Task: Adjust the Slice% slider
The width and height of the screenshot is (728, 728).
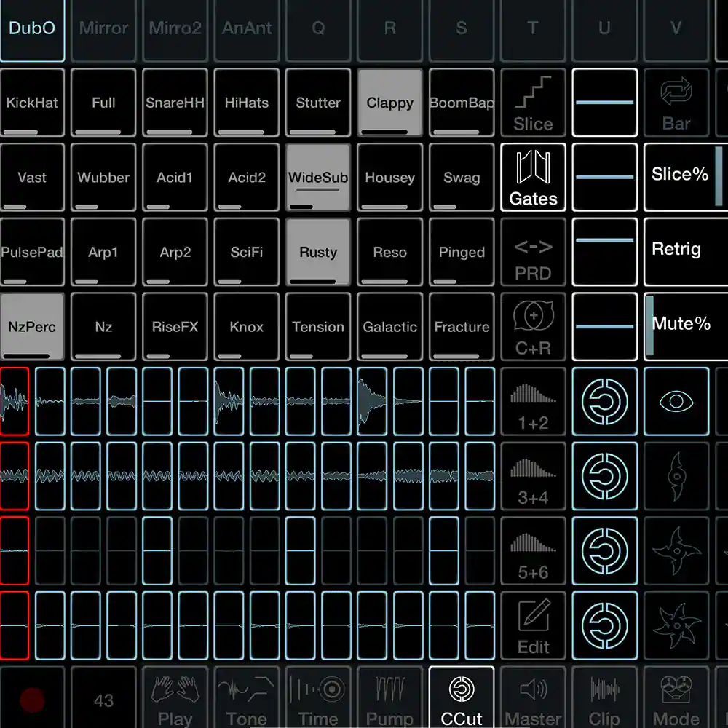Action: point(686,178)
